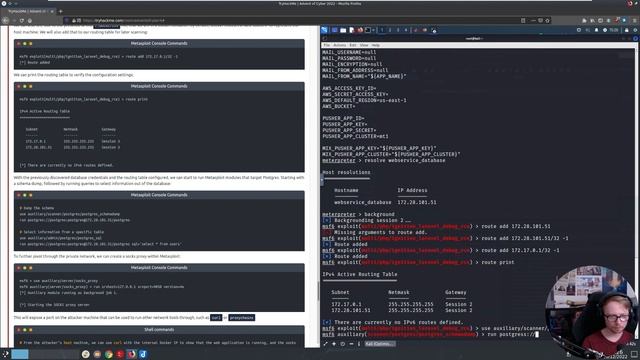Open the Actions menu in the terminal

coord(339,45)
